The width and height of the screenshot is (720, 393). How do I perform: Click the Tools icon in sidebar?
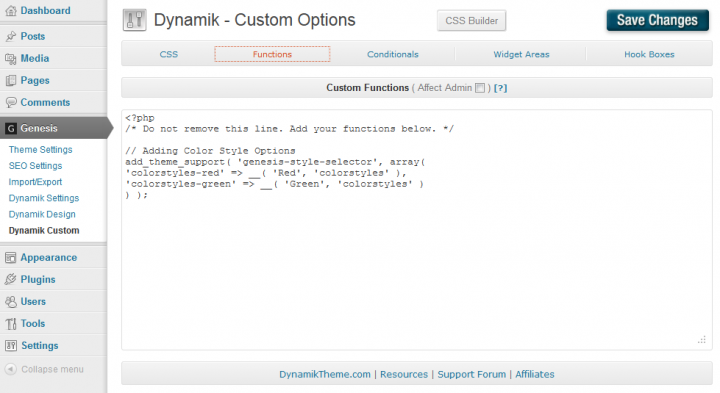pyautogui.click(x=11, y=324)
